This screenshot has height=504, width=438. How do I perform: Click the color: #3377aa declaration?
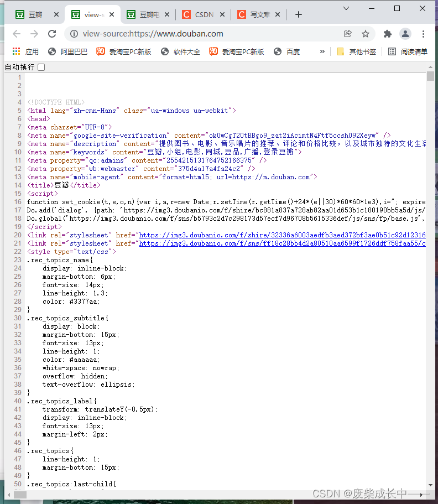[x=71, y=302]
